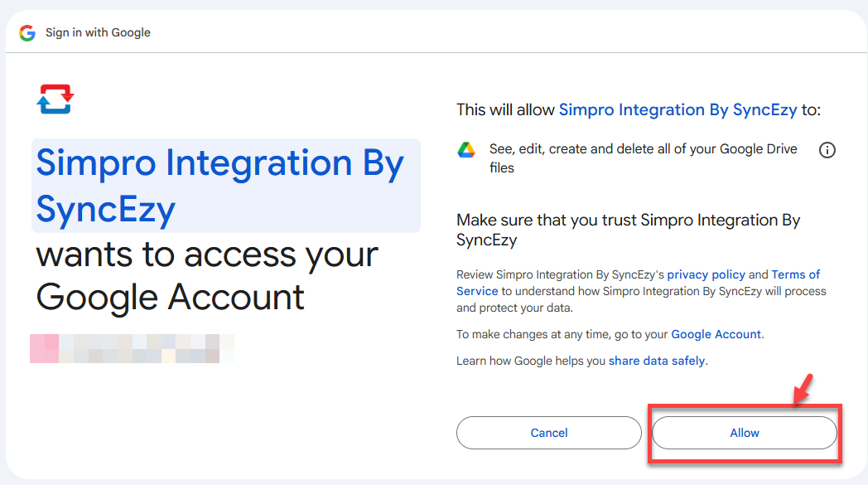
Task: Click the Allow button
Action: (745, 433)
